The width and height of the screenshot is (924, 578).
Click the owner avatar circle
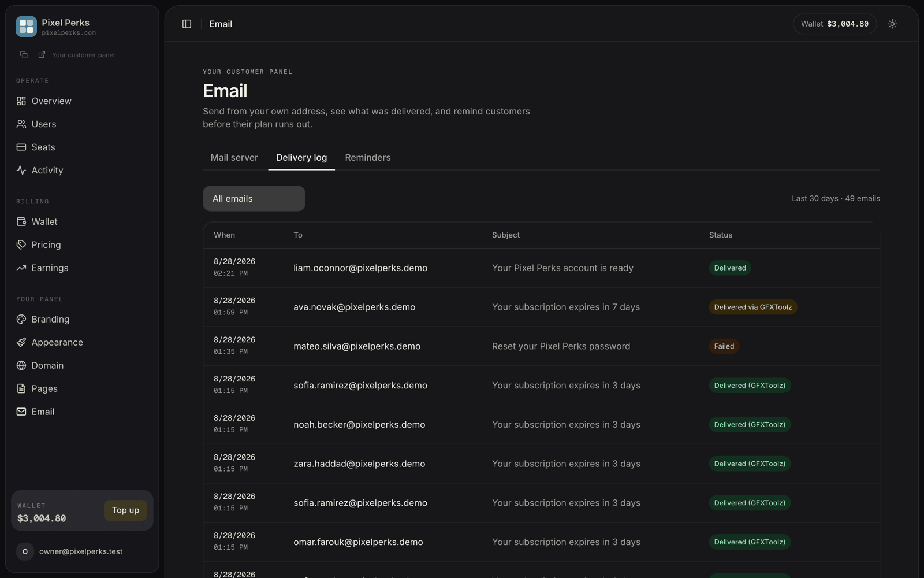pyautogui.click(x=25, y=551)
